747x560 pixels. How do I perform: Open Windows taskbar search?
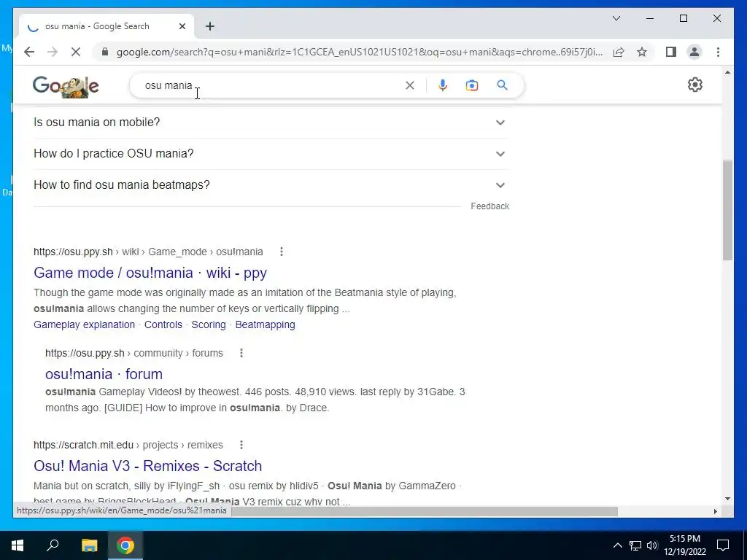53,545
